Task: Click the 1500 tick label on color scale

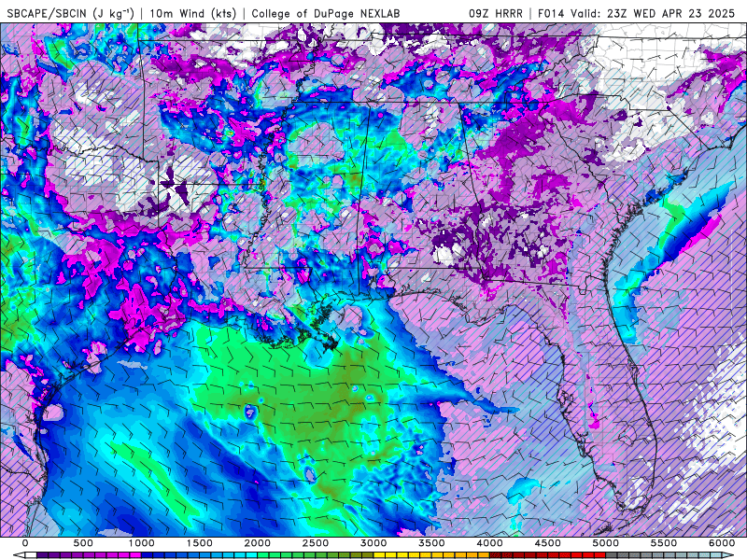Action: pos(199,543)
